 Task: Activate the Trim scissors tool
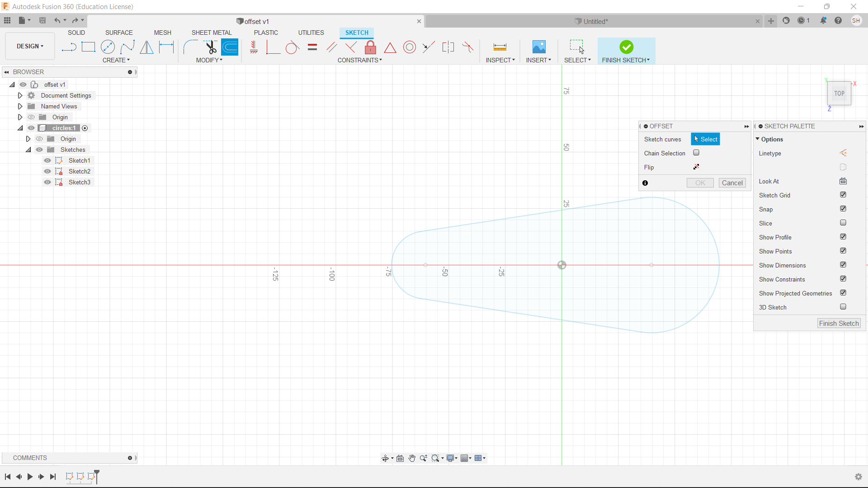tap(211, 47)
